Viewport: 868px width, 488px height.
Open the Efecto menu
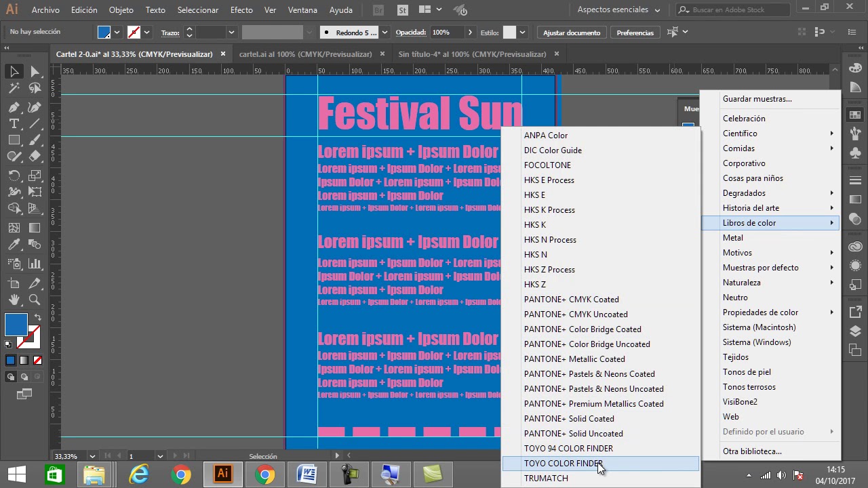click(x=241, y=10)
